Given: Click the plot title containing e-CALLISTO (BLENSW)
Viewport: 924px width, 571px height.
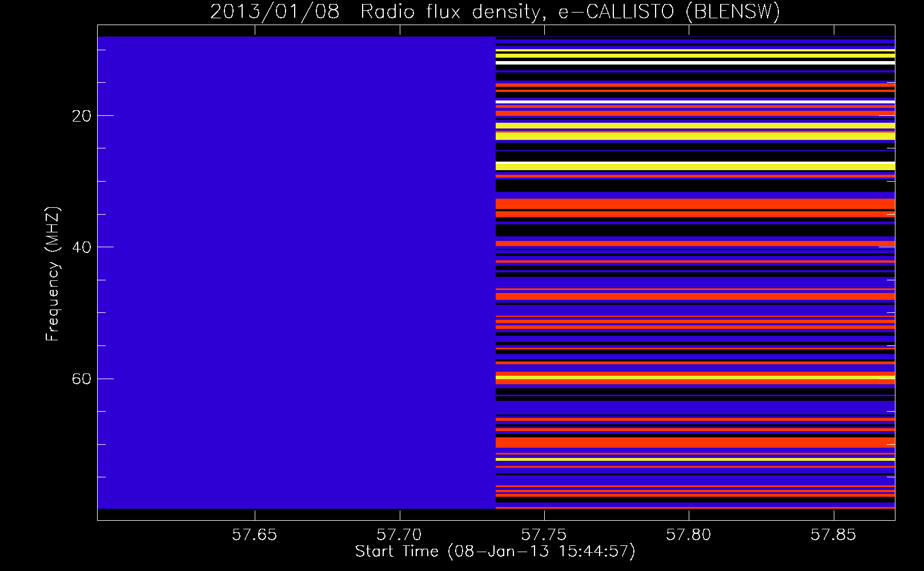Looking at the screenshot, I should (x=495, y=11).
